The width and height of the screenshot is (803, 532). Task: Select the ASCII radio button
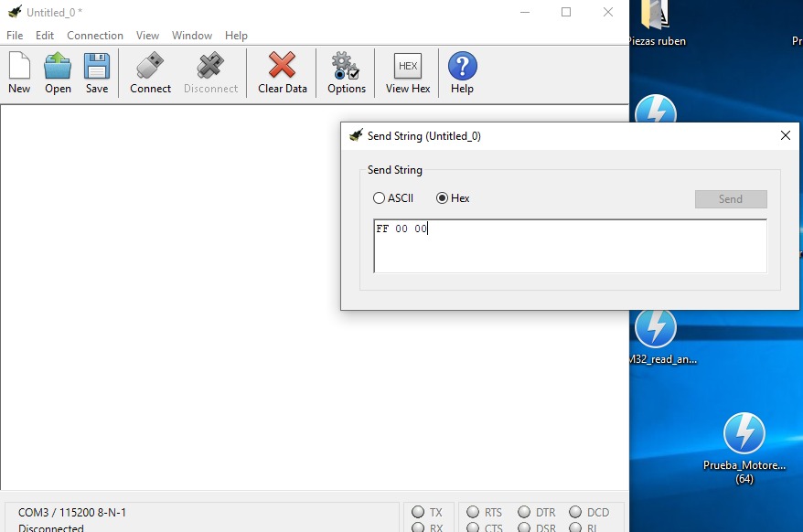[380, 198]
